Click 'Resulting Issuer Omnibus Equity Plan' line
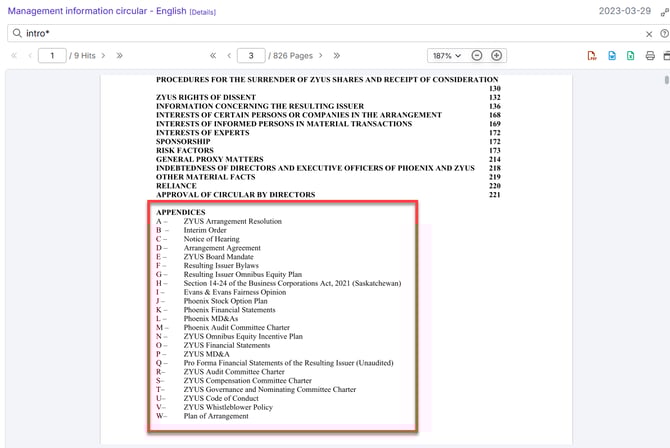The image size is (670, 448). [x=243, y=274]
